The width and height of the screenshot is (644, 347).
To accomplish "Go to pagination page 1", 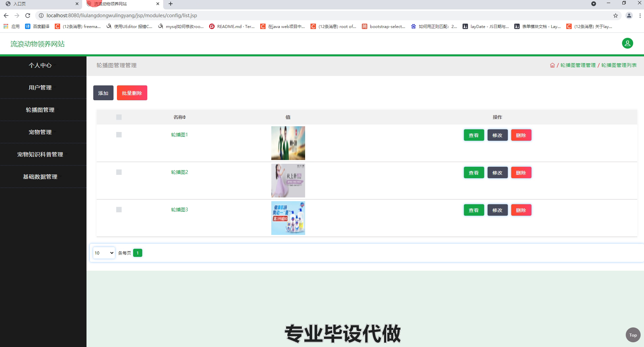I will (x=138, y=253).
